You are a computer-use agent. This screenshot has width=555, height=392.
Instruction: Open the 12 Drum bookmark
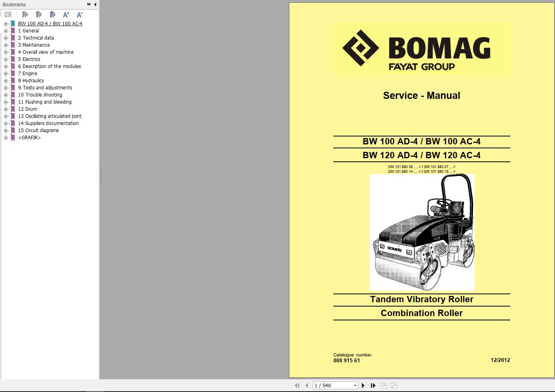coord(28,109)
